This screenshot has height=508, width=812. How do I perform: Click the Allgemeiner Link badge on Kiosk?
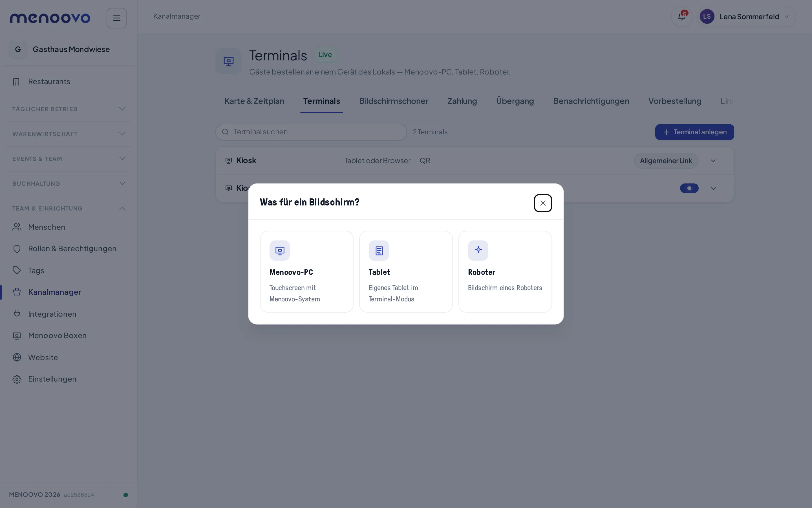(666, 161)
